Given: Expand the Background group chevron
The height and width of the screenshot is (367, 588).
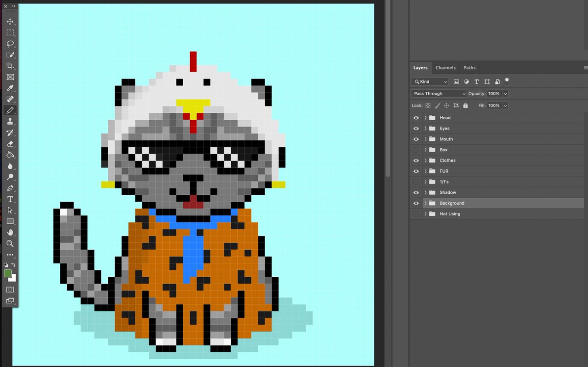Looking at the screenshot, I should click(x=425, y=203).
